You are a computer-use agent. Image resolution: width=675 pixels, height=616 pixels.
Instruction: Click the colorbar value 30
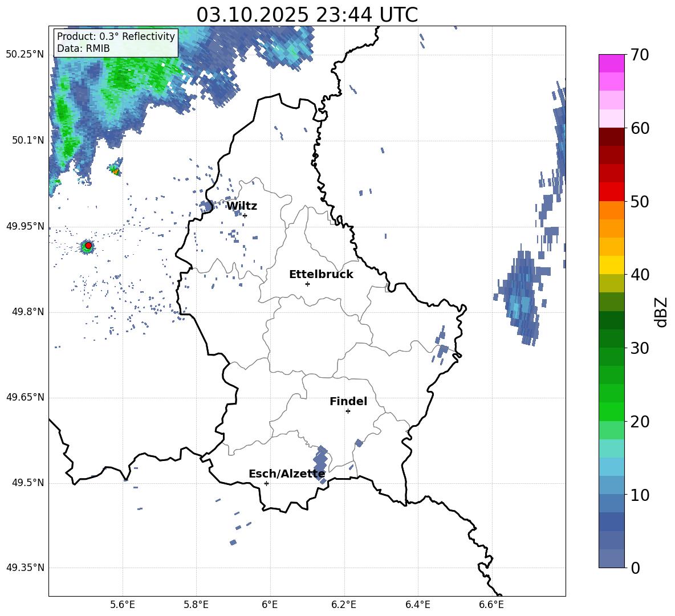pos(640,348)
